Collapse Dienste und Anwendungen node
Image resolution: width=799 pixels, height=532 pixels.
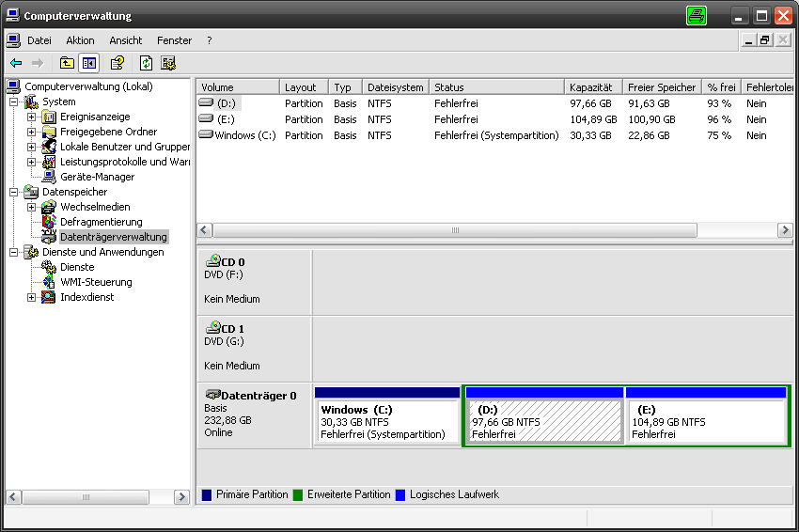pos(14,252)
